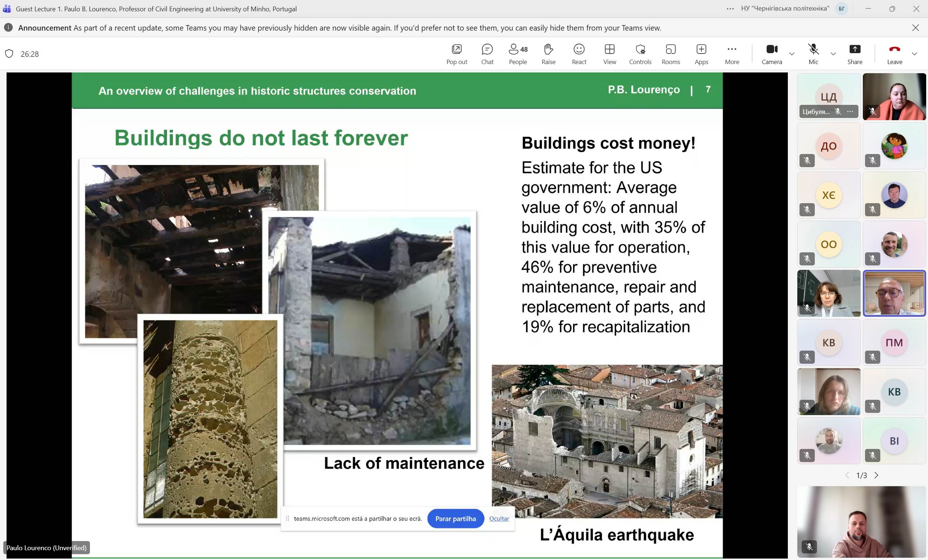Expand camera options dropdown arrow

point(792,54)
